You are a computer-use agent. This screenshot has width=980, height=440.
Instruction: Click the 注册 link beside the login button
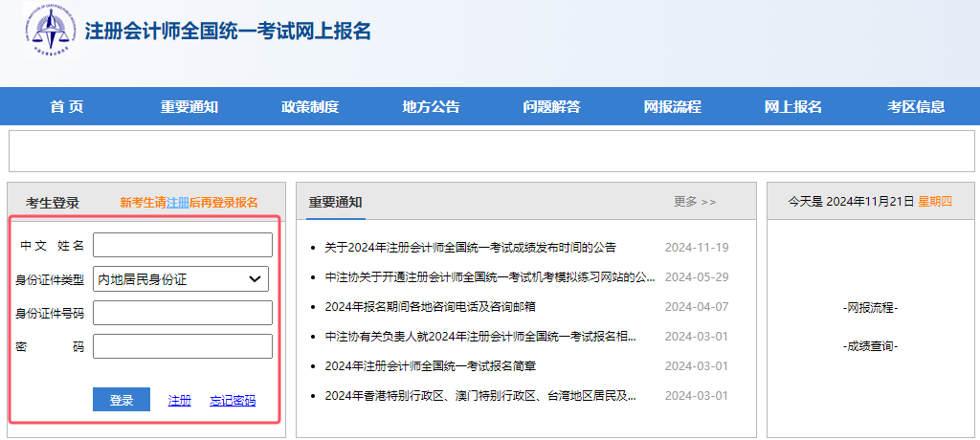(x=179, y=401)
